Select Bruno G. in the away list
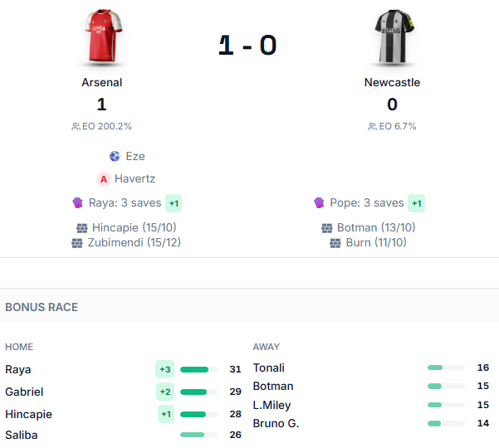This screenshot has width=499, height=448. click(x=276, y=423)
